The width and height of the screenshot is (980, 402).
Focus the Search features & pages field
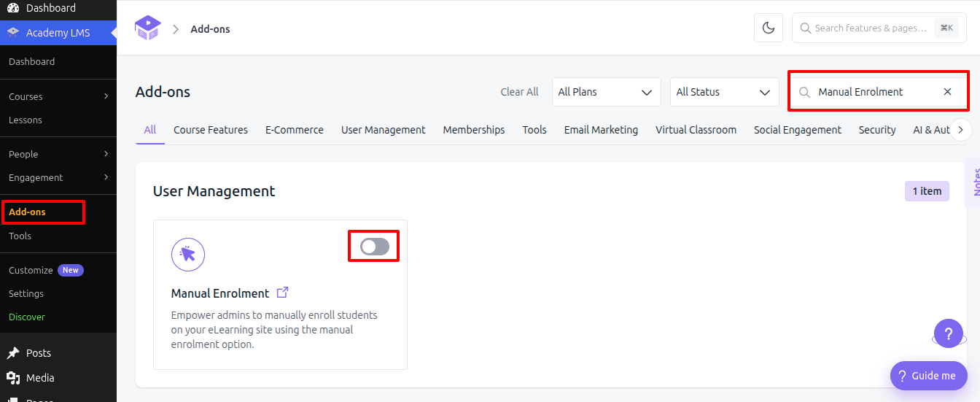pos(879,28)
